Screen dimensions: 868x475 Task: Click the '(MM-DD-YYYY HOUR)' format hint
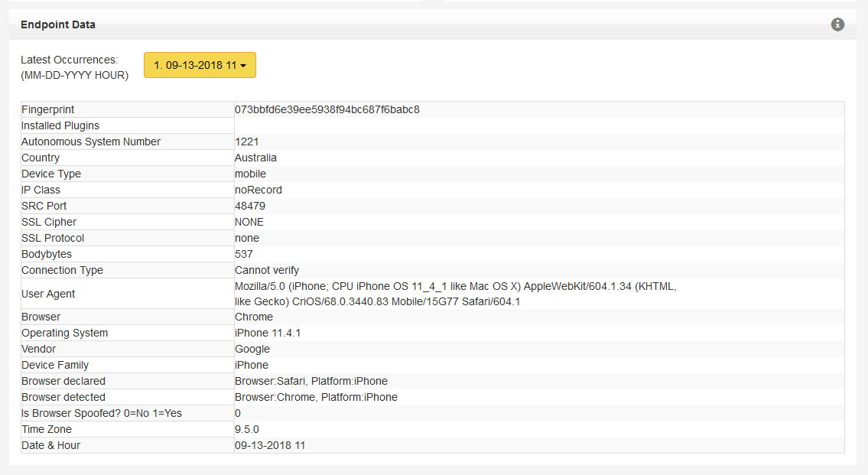coord(75,75)
